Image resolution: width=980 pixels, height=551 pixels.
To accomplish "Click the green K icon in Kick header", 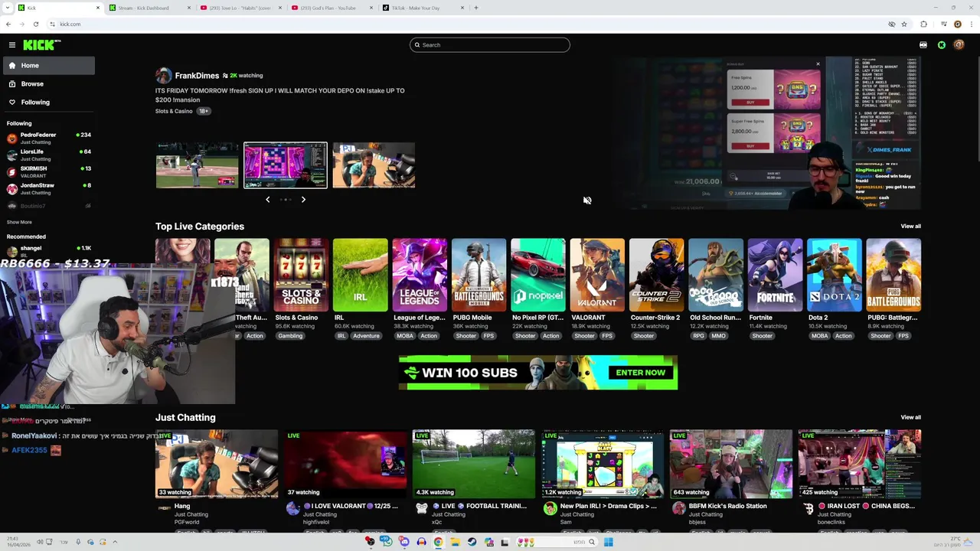I will 942,45.
